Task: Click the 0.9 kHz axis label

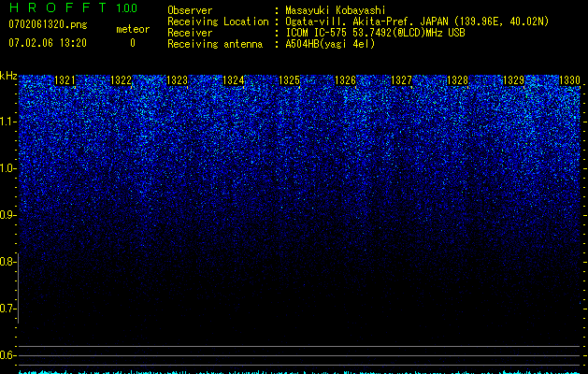Action: 7,215
